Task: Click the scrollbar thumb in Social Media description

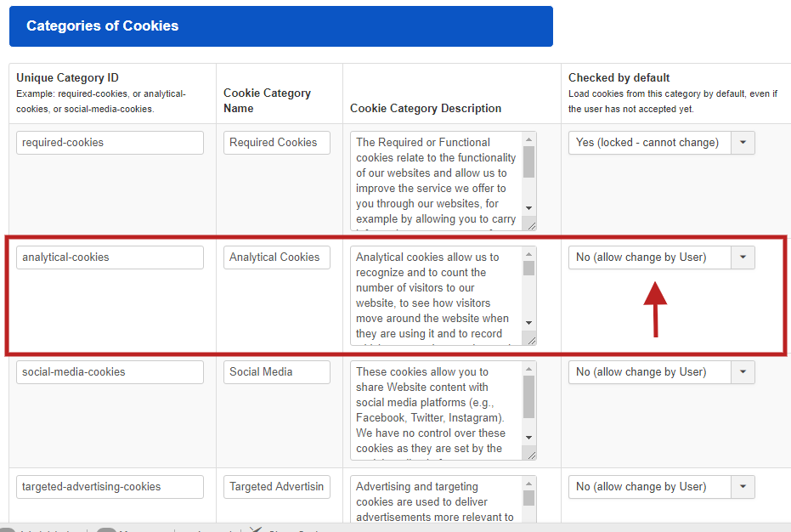Action: [528, 397]
